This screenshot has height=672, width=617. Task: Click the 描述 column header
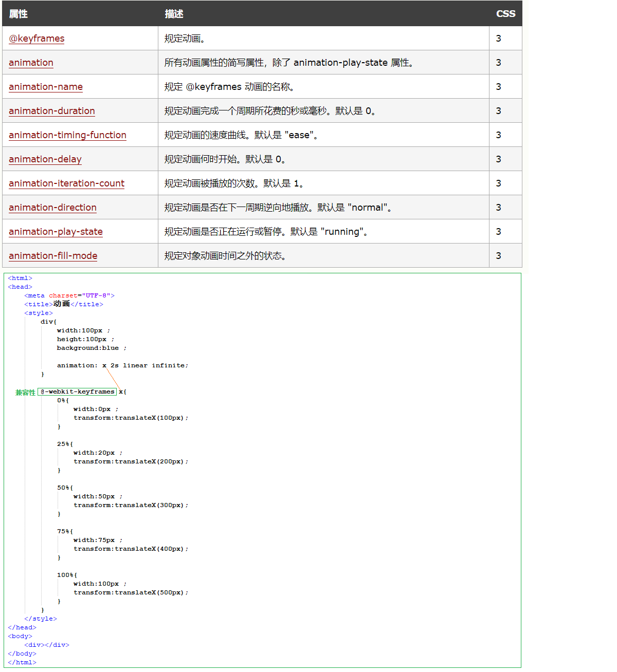point(174,14)
